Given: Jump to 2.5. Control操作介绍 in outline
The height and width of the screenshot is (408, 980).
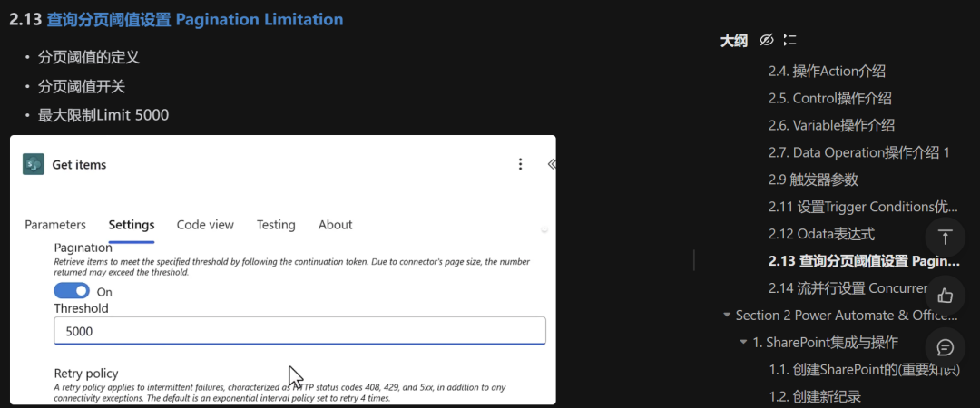Looking at the screenshot, I should coord(829,98).
